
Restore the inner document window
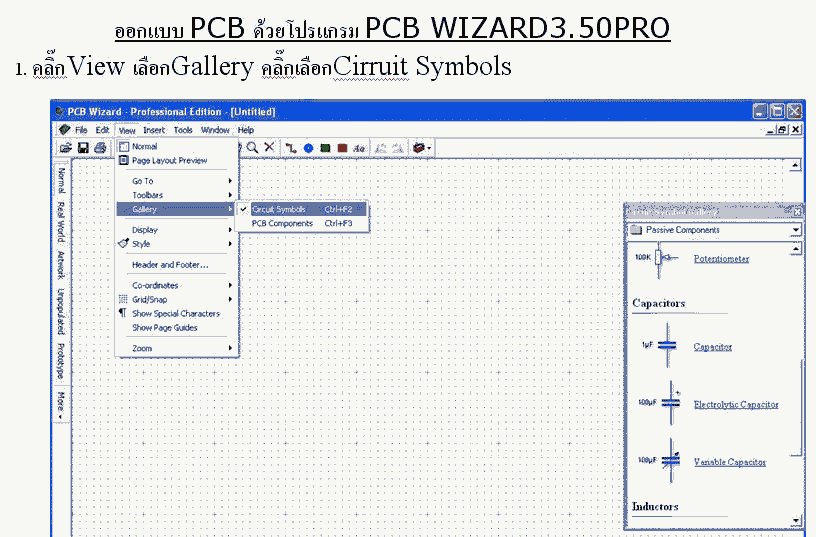(782, 130)
